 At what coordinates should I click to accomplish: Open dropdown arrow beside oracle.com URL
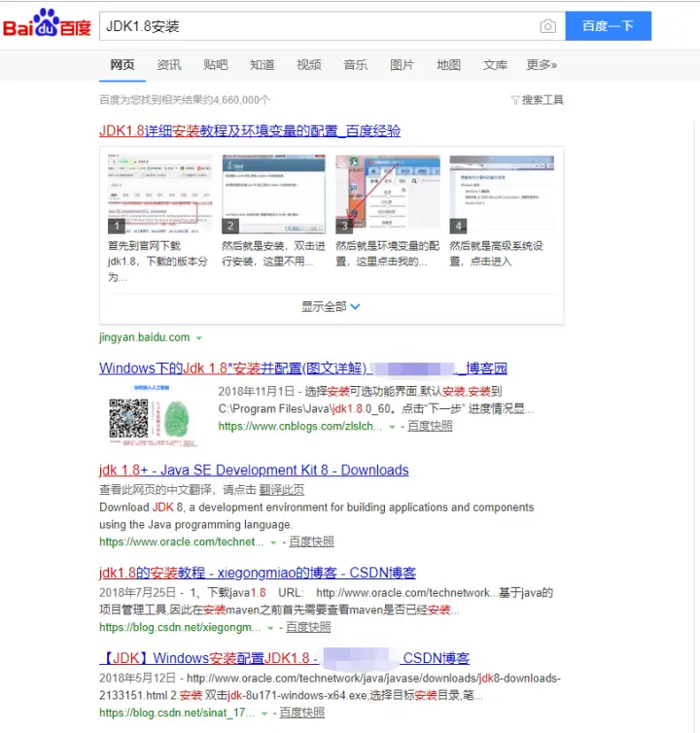(x=273, y=542)
